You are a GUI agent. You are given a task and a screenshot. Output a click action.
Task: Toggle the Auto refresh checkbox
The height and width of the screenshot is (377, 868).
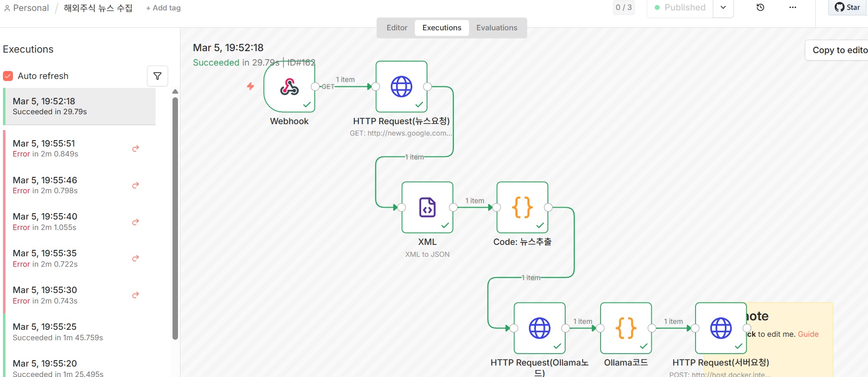pyautogui.click(x=8, y=76)
